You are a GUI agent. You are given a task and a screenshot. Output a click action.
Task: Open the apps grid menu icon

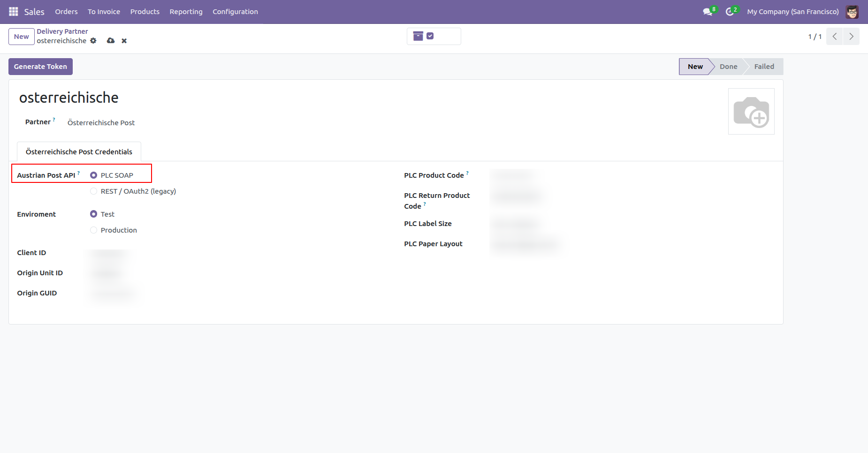point(13,11)
